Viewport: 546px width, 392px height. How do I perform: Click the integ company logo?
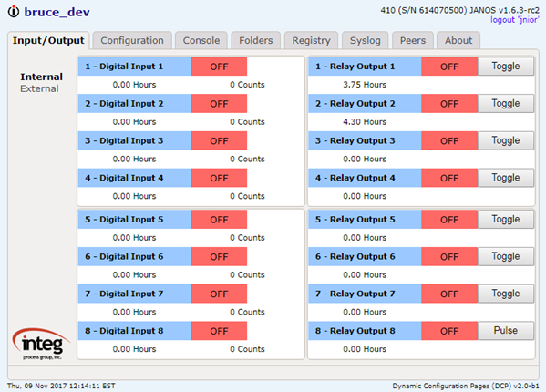[41, 344]
